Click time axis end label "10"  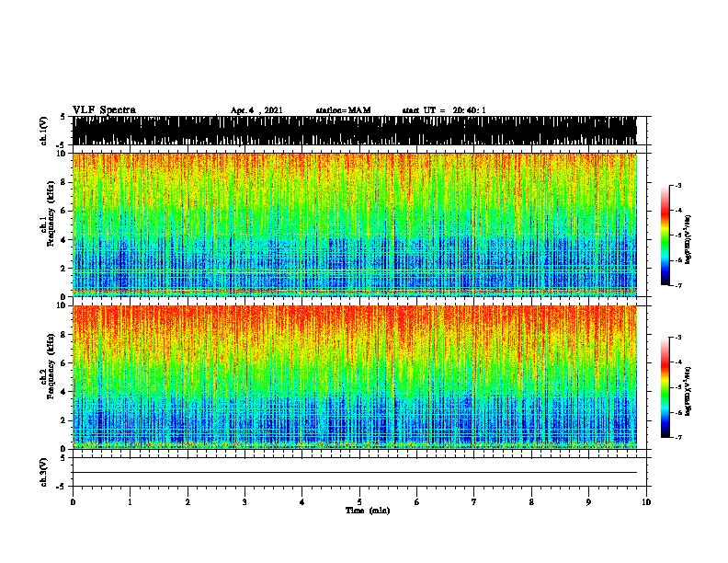click(646, 502)
